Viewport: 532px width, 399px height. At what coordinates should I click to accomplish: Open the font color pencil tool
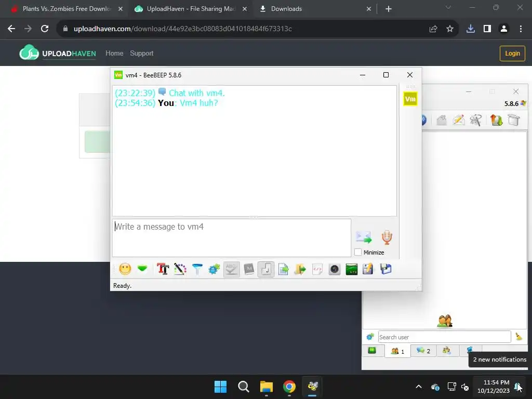tap(180, 269)
